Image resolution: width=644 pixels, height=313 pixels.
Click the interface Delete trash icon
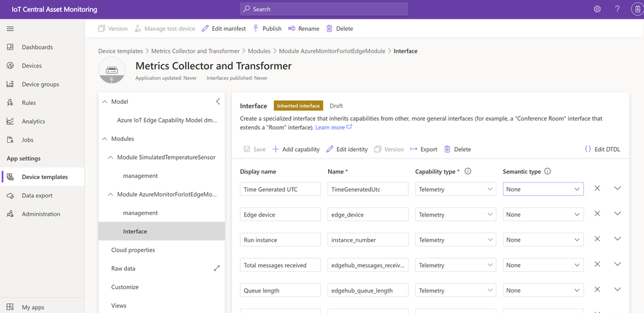(x=447, y=149)
